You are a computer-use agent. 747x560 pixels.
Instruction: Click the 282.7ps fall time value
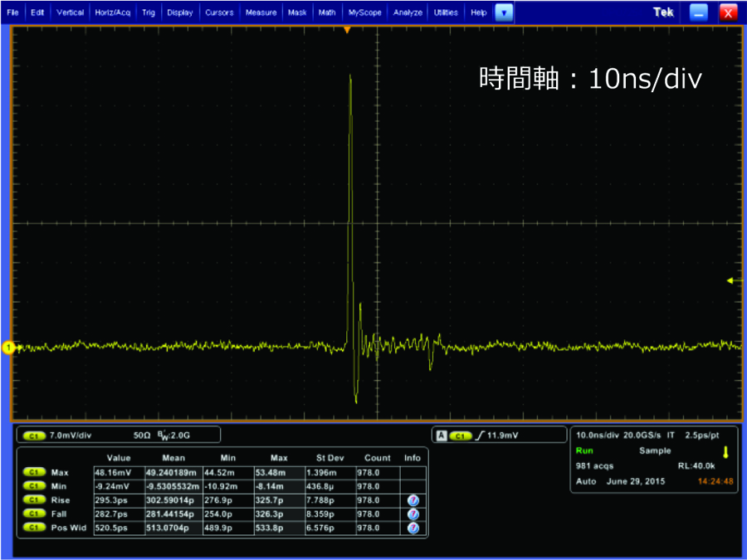click(119, 514)
